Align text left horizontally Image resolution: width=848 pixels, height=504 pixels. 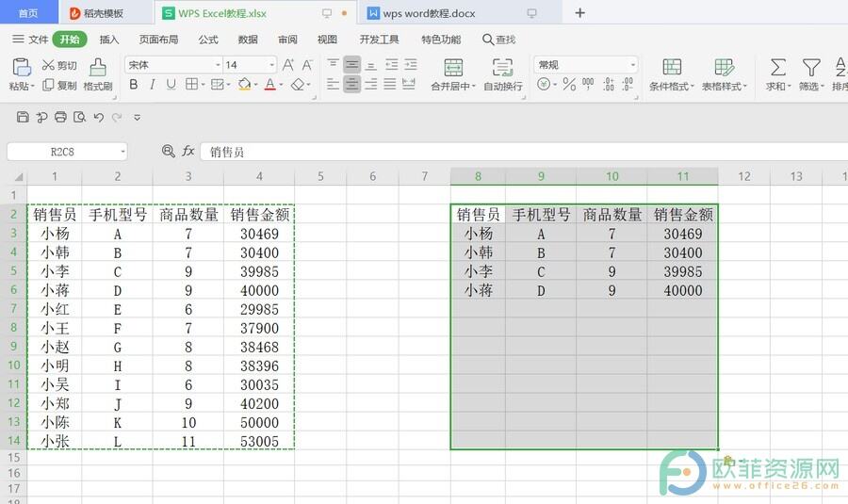click(x=334, y=84)
